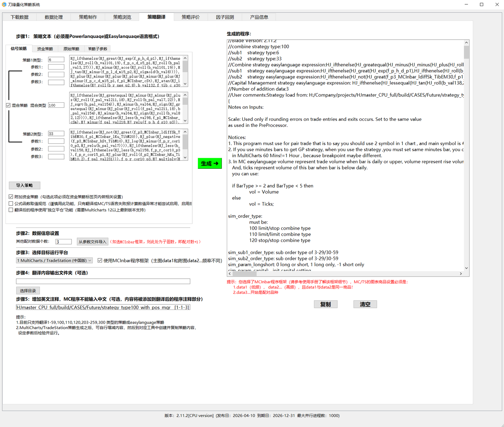504x427 pixels.
Task: Uncheck 附加资金策略 option
Action: click(11, 197)
